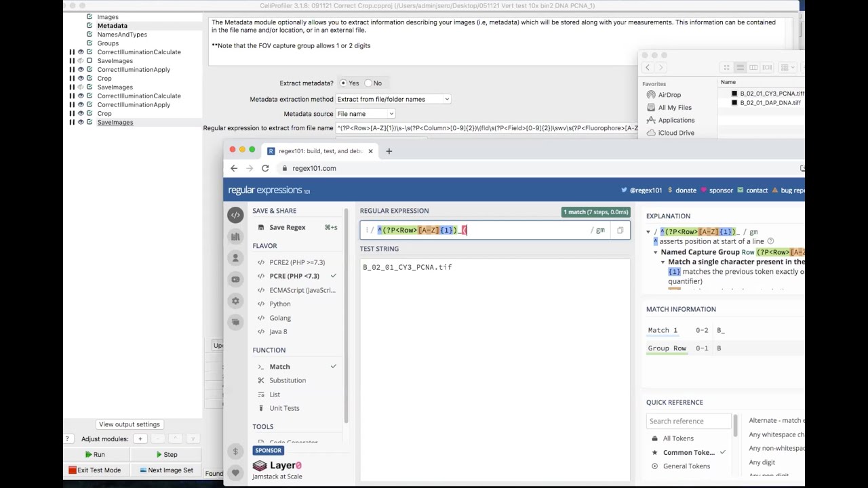Click the Step button
The image size is (868, 488).
(x=167, y=455)
